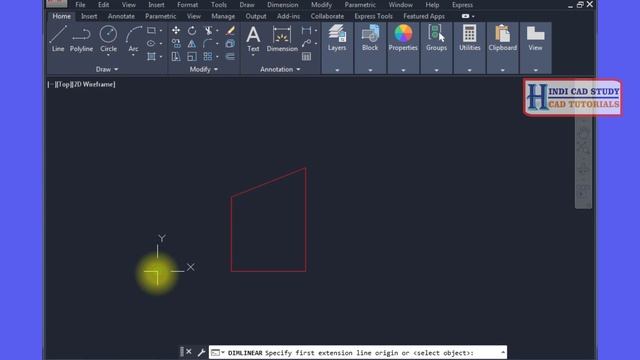Select the Dimension tool
Viewport: 640px width, 360px height.
[x=282, y=39]
